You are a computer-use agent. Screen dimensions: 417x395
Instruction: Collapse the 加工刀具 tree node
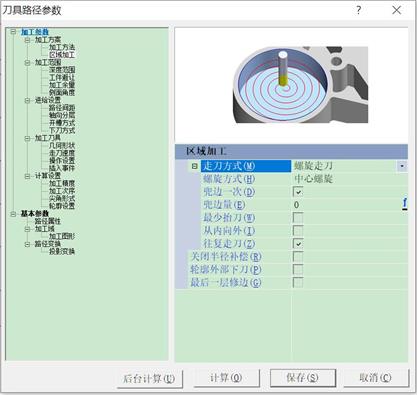27,138
